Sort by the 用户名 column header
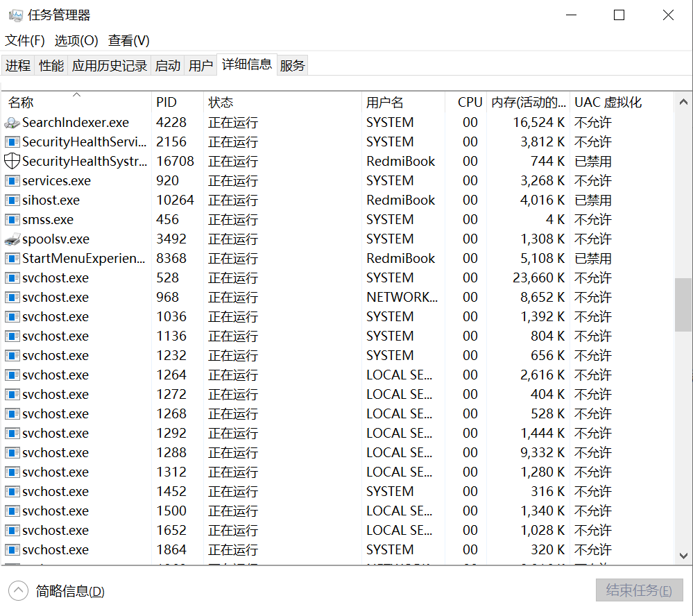 coord(403,102)
